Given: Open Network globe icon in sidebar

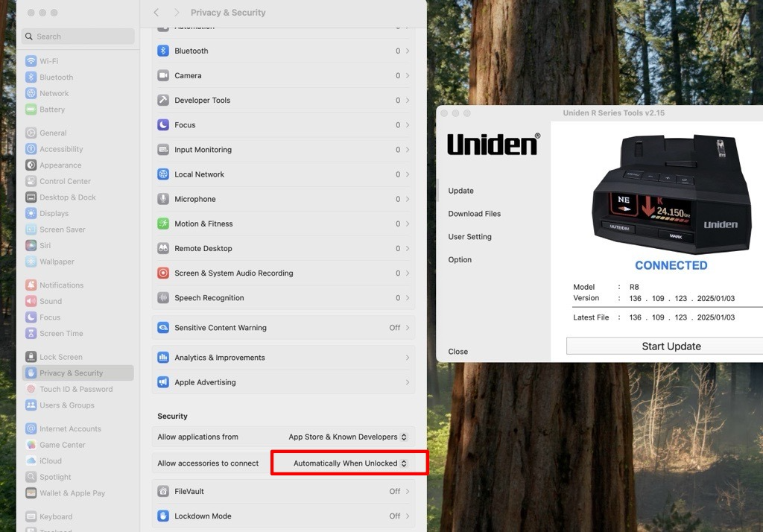Looking at the screenshot, I should [x=31, y=93].
